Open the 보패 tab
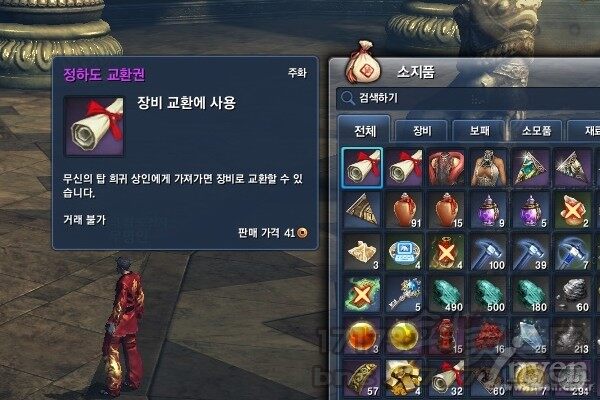The image size is (600, 400). (479, 131)
